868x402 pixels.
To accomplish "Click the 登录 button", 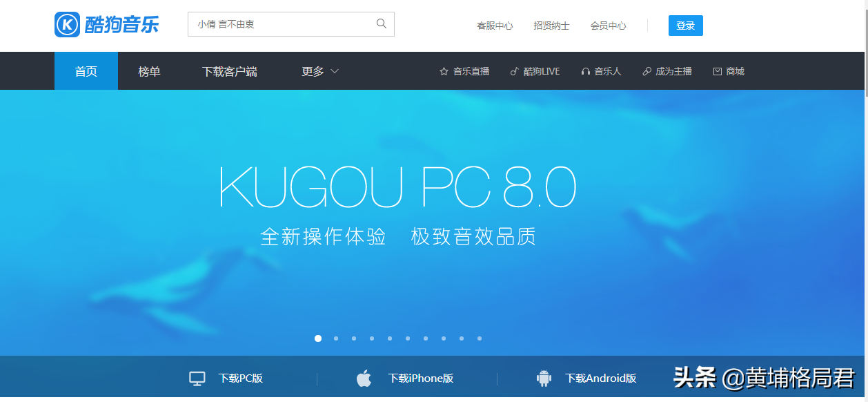I will [x=686, y=26].
